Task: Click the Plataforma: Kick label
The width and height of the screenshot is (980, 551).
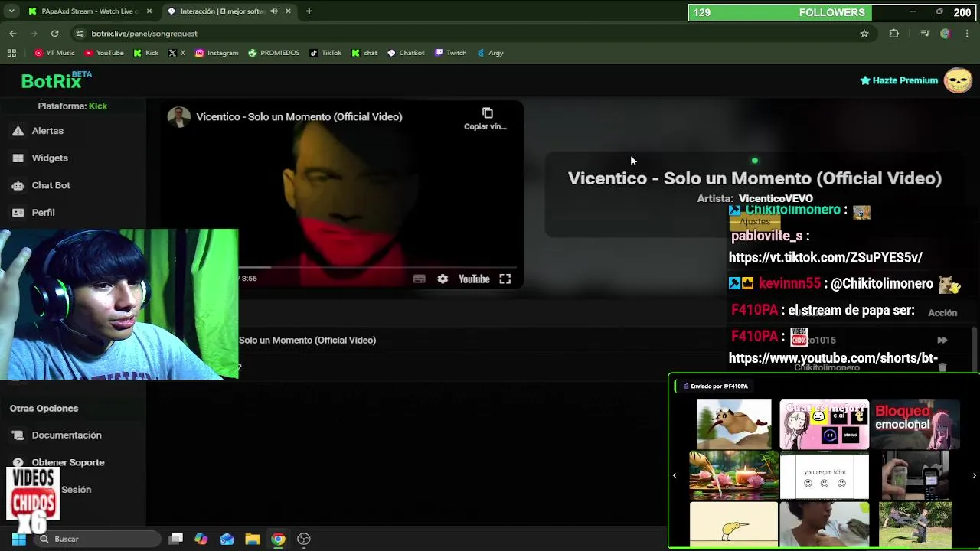Action: pos(73,106)
